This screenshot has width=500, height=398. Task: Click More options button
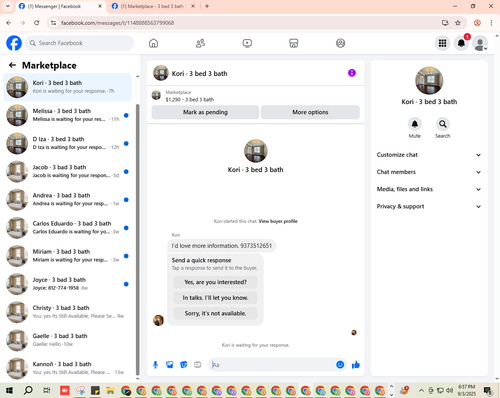pos(310,112)
